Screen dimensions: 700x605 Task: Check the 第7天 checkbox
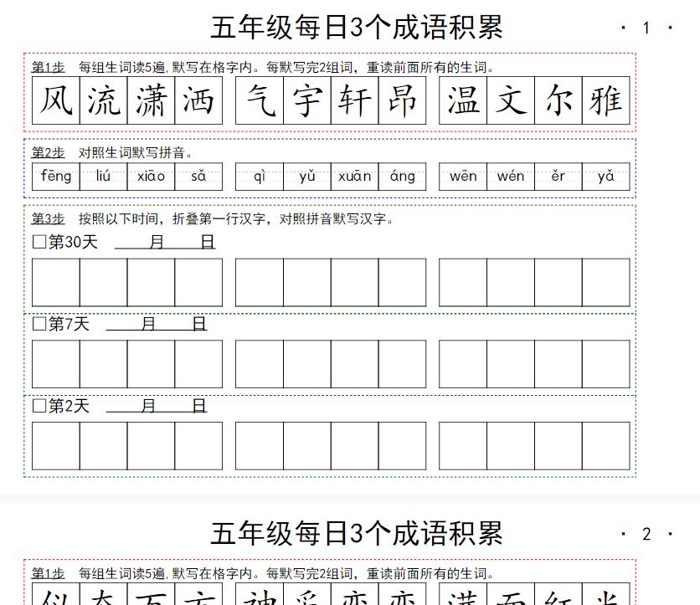click(39, 324)
